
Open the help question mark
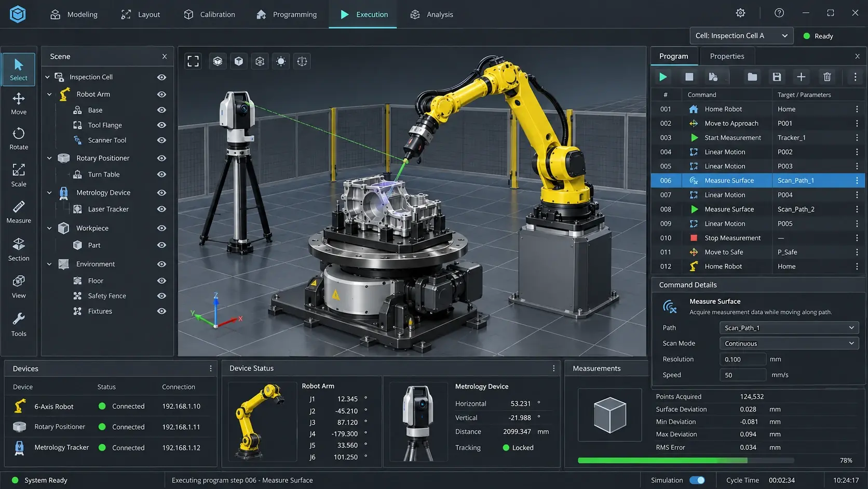click(x=779, y=13)
